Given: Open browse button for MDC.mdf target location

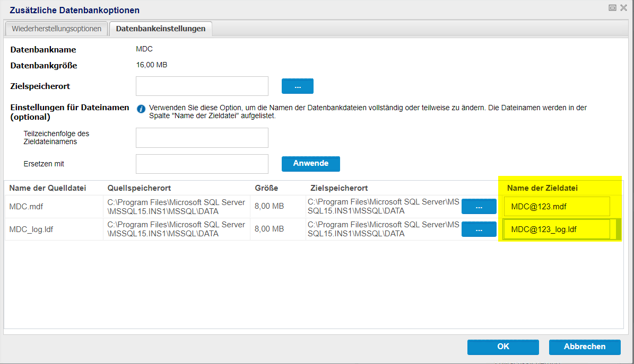Looking at the screenshot, I should pyautogui.click(x=479, y=207).
